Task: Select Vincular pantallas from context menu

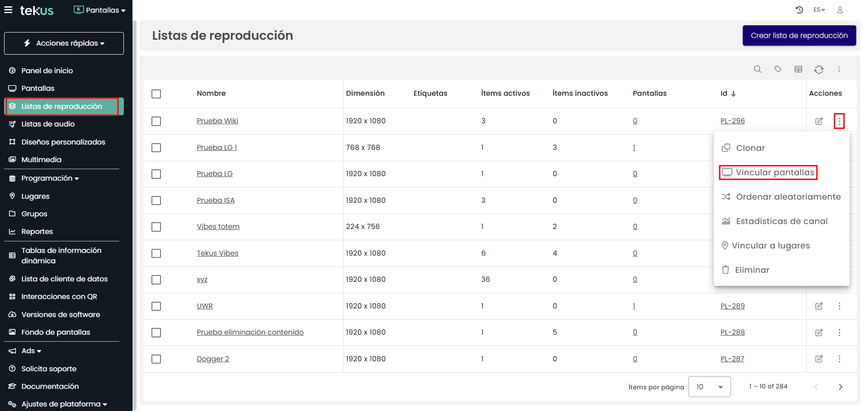Action: [768, 173]
